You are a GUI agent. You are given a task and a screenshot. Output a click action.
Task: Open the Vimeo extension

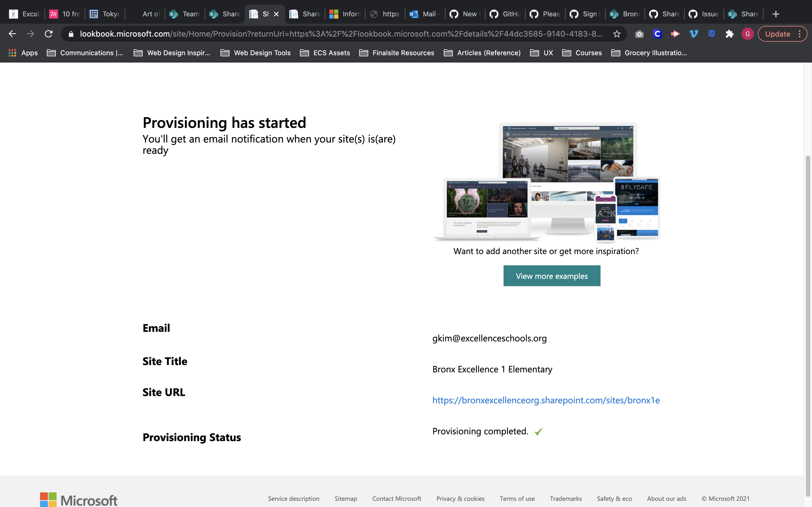click(693, 34)
